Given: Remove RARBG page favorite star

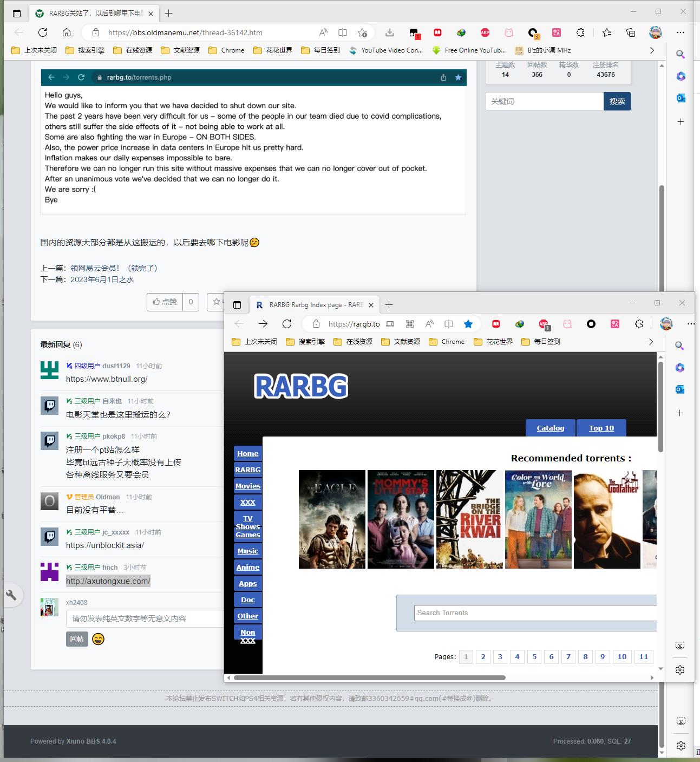Looking at the screenshot, I should point(468,324).
